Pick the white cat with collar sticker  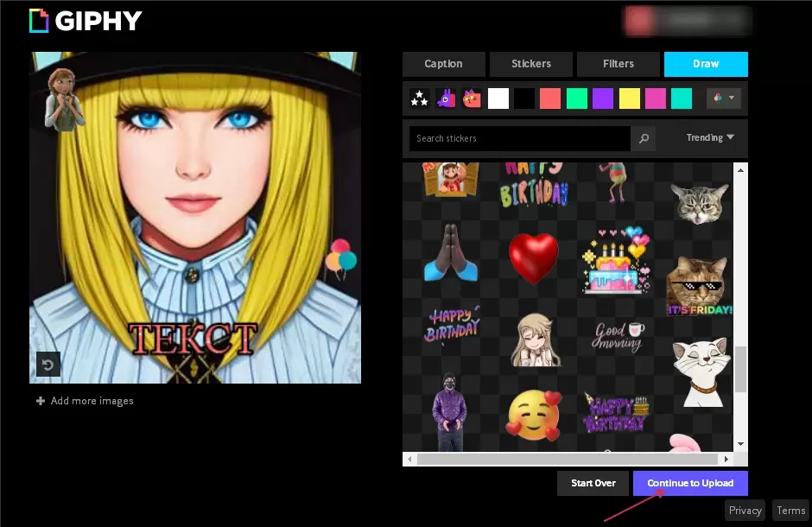click(x=701, y=372)
